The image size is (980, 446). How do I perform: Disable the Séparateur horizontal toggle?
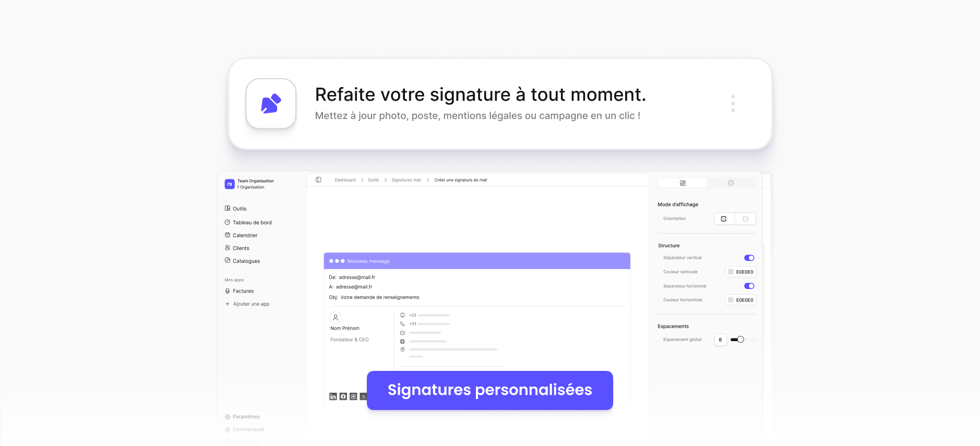coord(749,286)
